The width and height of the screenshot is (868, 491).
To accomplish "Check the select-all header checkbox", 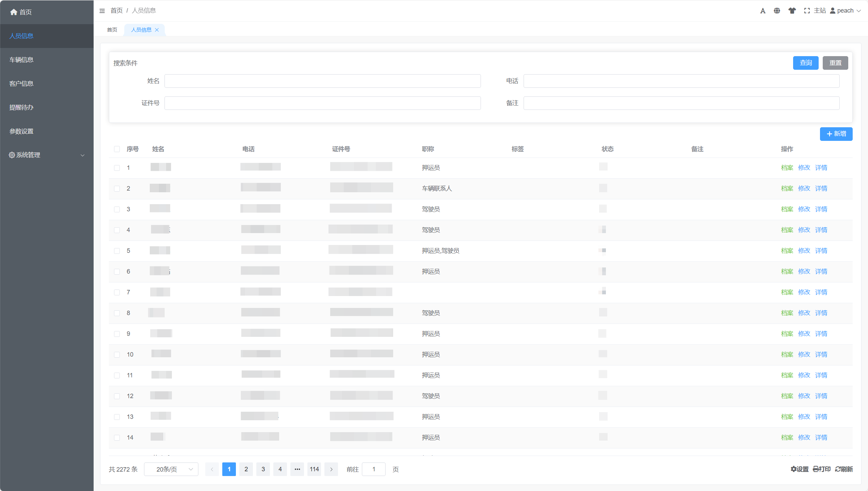I will pos(117,149).
